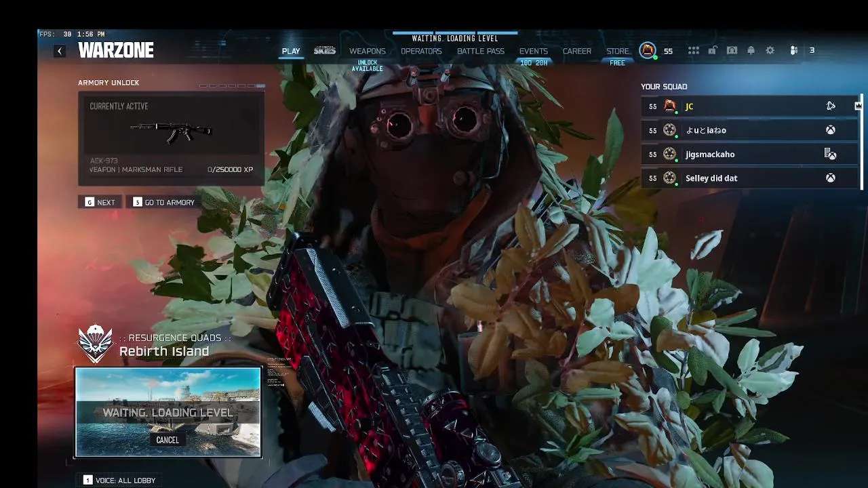Click the Xbox icon on よuとlaねo row
Viewport: 868px width, 488px height.
(831, 130)
